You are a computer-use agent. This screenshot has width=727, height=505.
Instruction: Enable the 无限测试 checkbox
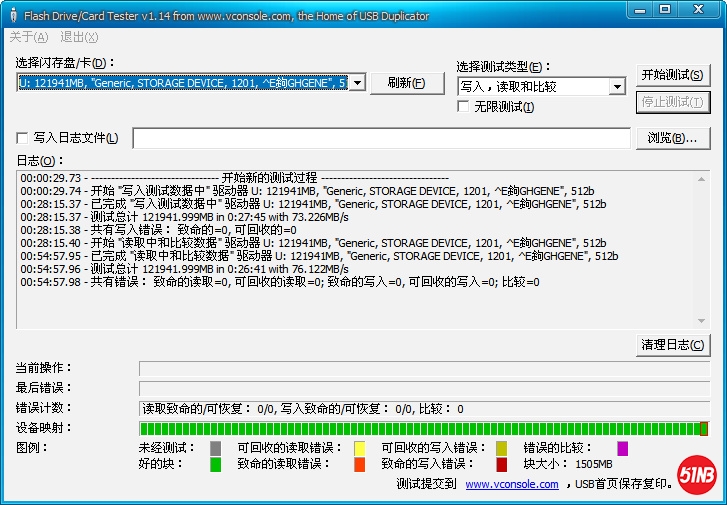(464, 107)
